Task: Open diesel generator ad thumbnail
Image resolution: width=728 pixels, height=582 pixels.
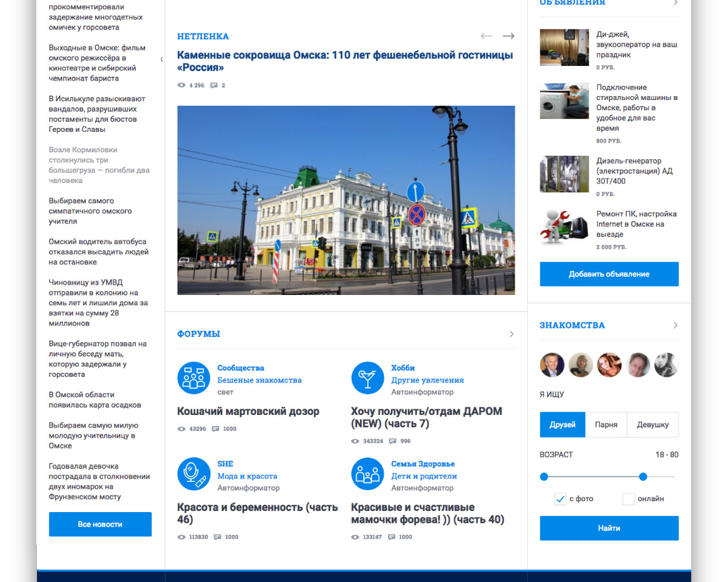Action: coord(564,174)
